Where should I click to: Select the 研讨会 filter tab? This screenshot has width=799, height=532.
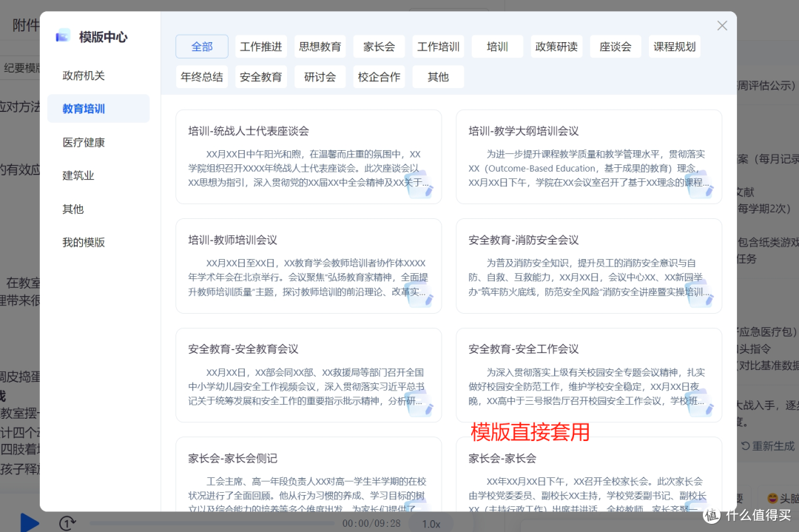[320, 77]
